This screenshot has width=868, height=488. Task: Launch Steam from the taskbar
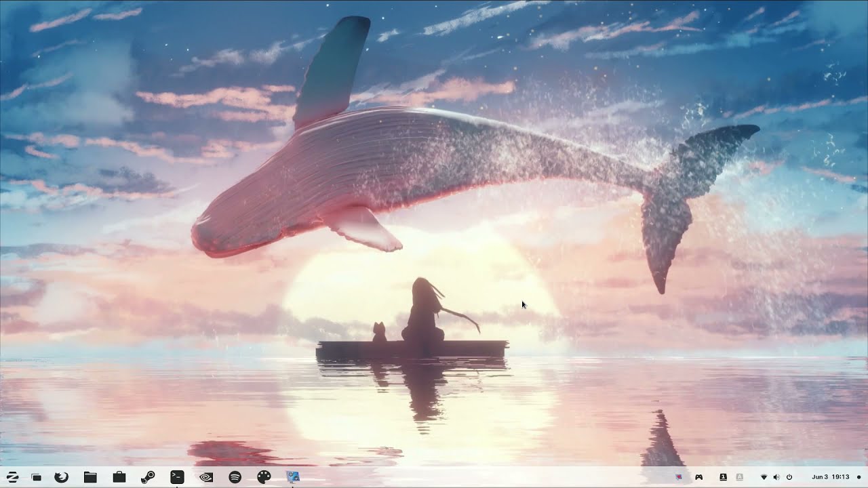[x=148, y=477]
